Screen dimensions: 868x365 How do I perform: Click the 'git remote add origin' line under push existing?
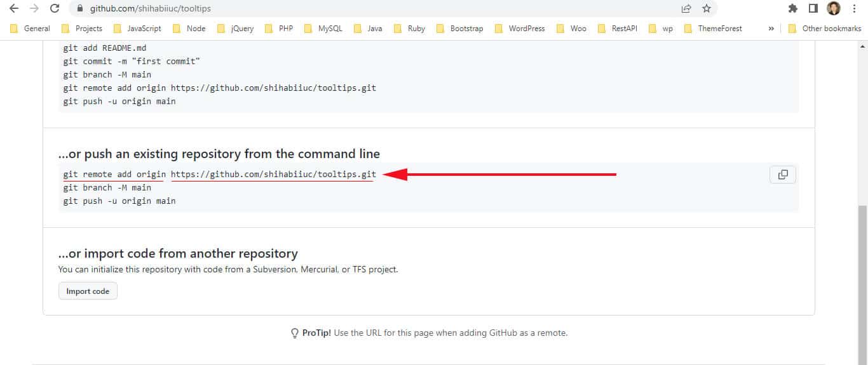tap(219, 174)
